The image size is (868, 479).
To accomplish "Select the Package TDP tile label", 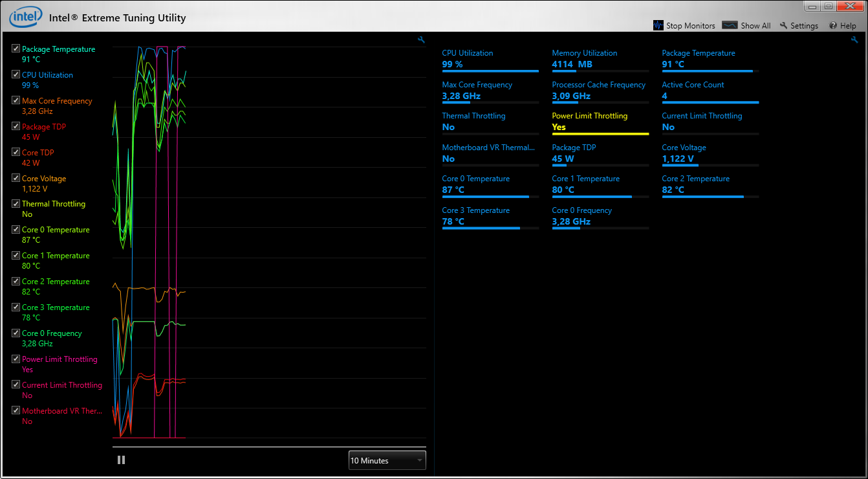I will pos(574,148).
